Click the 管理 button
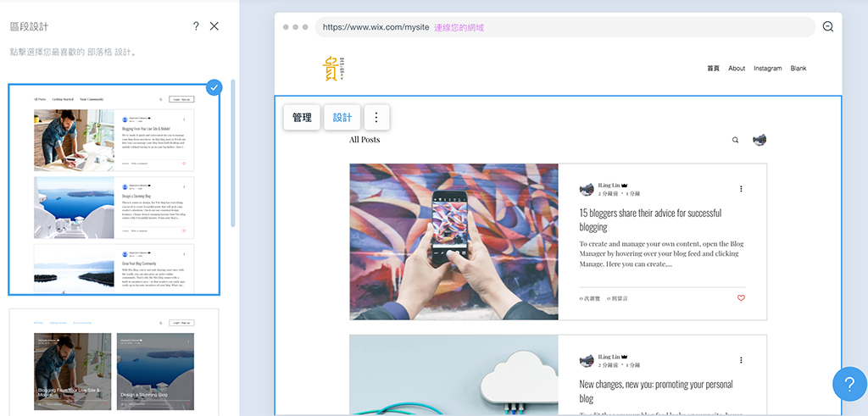The width and height of the screenshot is (868, 416). [302, 118]
